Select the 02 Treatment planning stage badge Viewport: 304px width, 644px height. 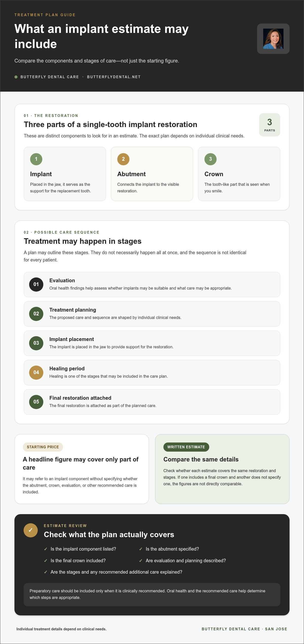36,314
